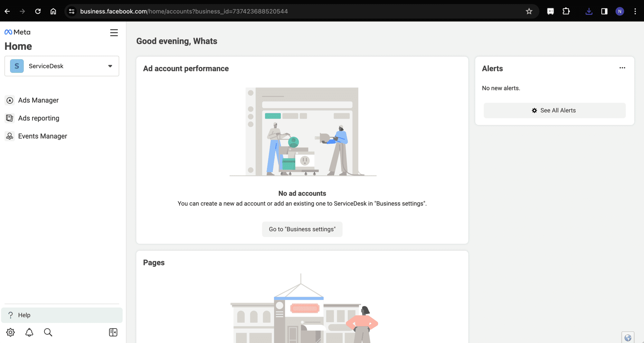Toggle browser side panel
This screenshot has width=644, height=343.
pos(604,12)
